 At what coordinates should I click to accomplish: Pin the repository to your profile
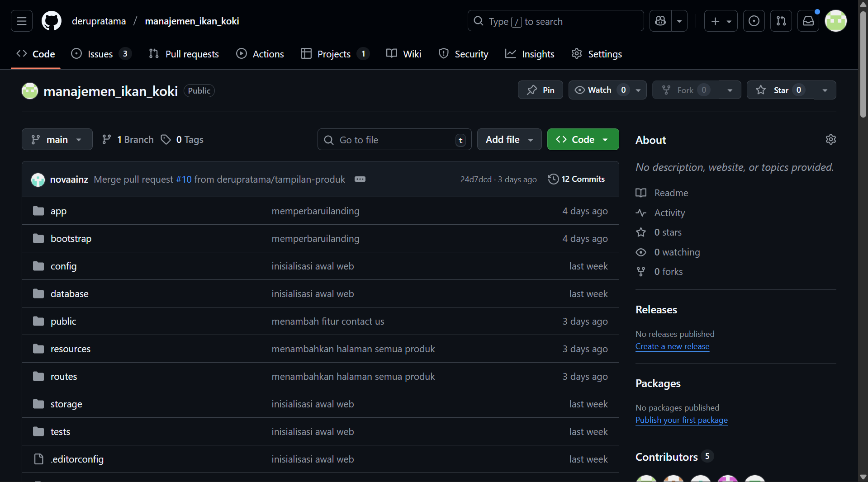541,90
